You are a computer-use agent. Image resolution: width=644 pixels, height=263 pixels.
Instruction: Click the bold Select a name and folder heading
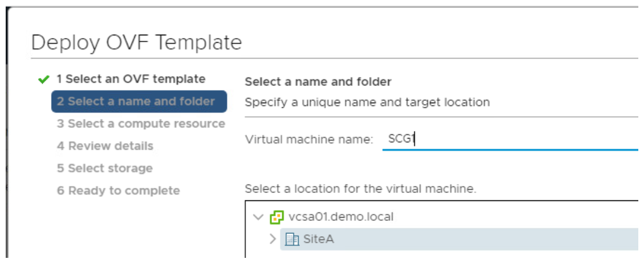(x=317, y=82)
